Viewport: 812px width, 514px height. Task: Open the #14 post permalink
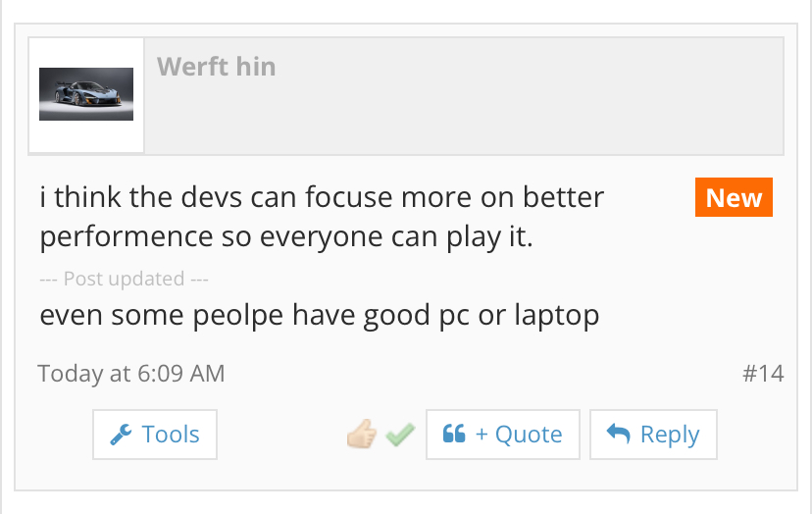[763, 373]
